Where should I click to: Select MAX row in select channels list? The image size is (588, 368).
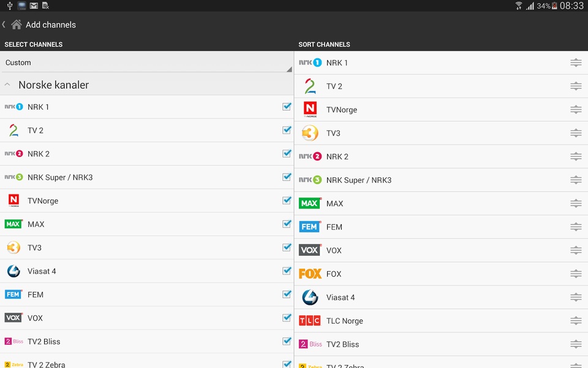(146, 224)
